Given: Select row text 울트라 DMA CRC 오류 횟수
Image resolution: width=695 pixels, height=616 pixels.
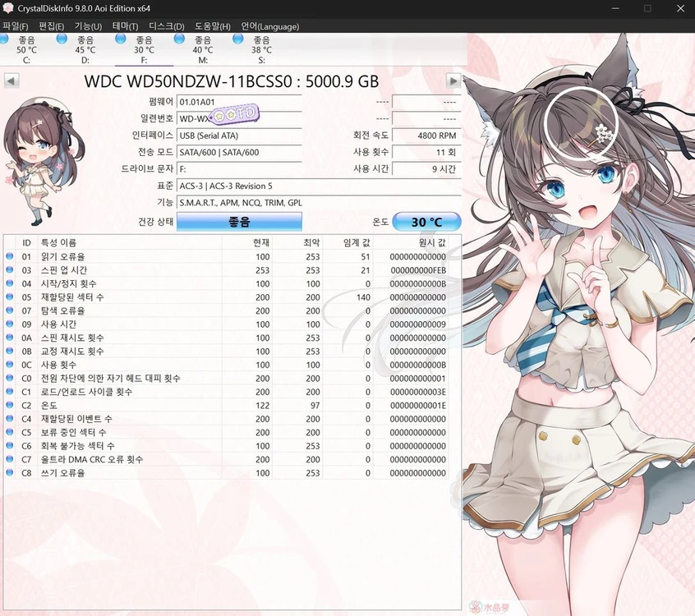Looking at the screenshot, I should 92,459.
